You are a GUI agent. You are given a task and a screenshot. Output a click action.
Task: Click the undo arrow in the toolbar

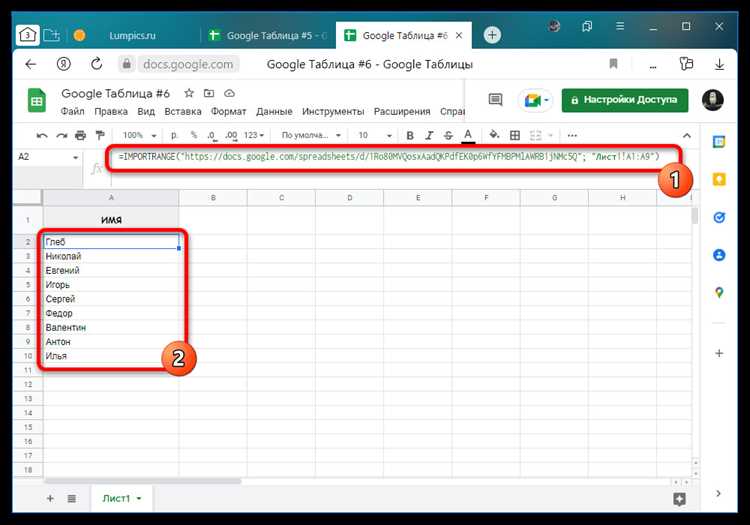[x=42, y=136]
